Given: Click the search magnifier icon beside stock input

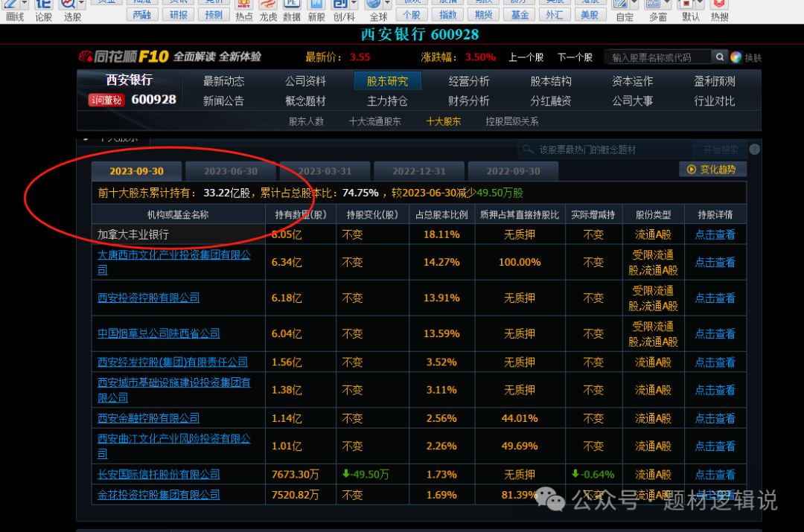Looking at the screenshot, I should point(720,57).
